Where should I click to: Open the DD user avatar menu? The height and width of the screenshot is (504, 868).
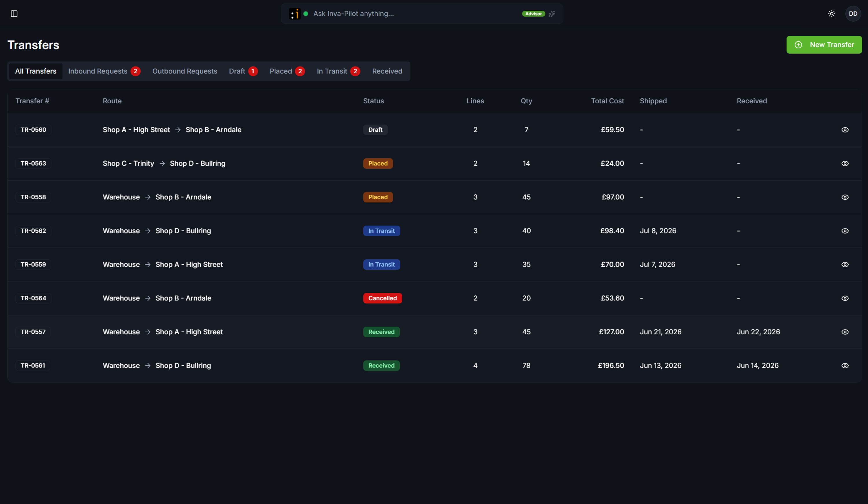853,14
